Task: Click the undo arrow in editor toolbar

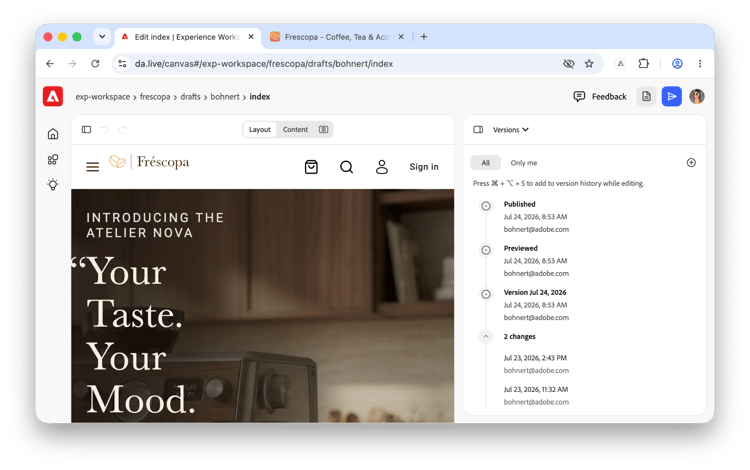Action: (x=104, y=130)
